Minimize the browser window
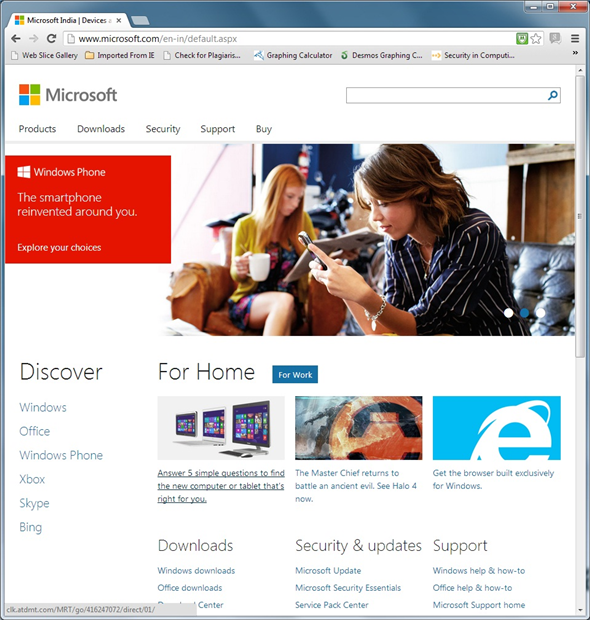Viewport: 590px width, 620px height. coord(534,6)
